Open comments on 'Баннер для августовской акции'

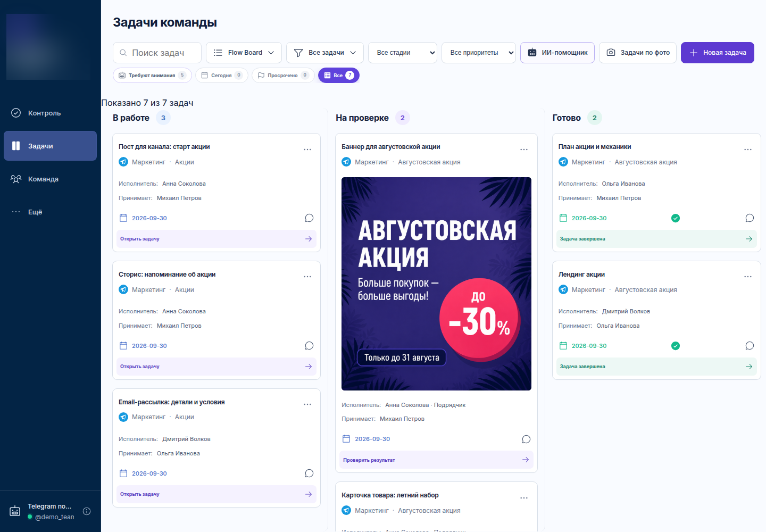tap(526, 439)
